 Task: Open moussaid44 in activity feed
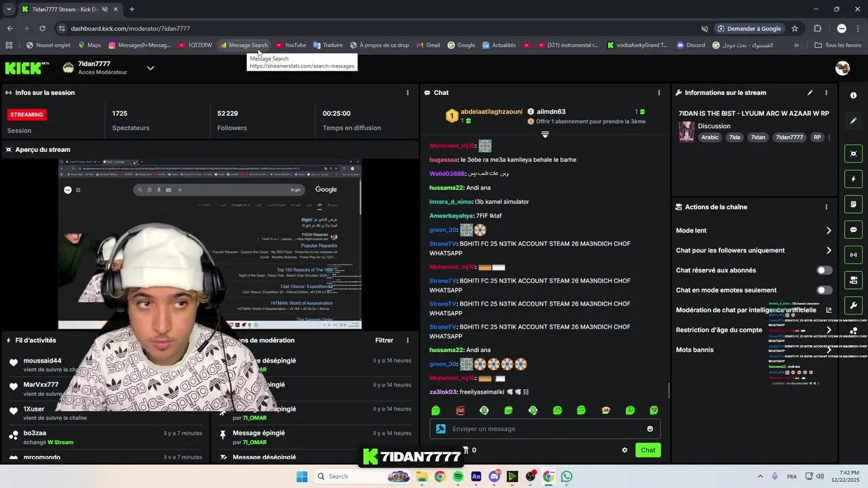click(42, 361)
